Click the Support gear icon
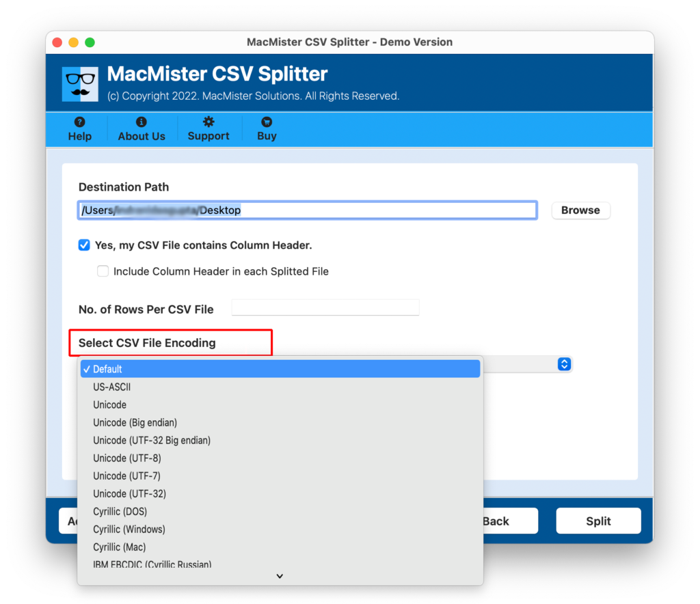Screen dimensions: 700x604 coord(208,122)
